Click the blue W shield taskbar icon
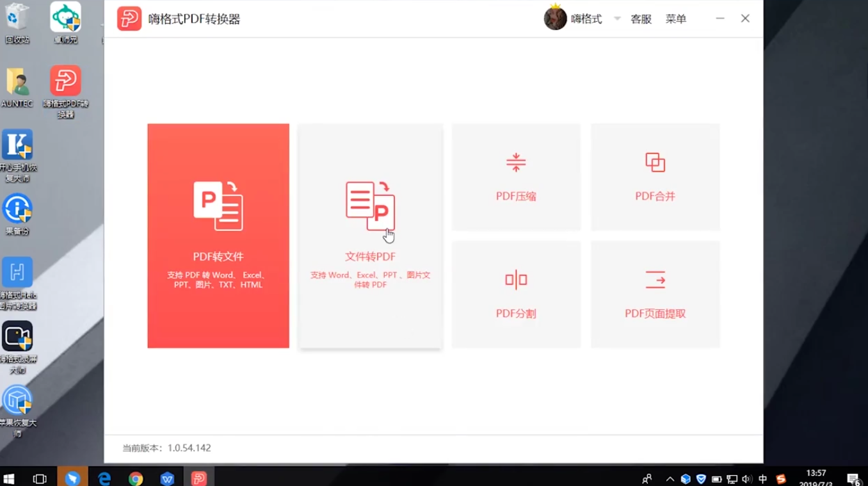The height and width of the screenshot is (486, 868). point(167,478)
